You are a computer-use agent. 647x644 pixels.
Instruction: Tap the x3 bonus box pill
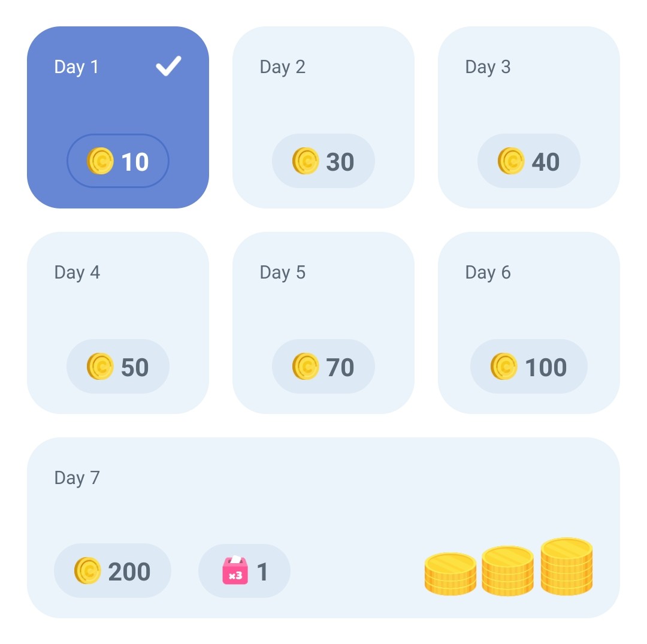(x=244, y=571)
